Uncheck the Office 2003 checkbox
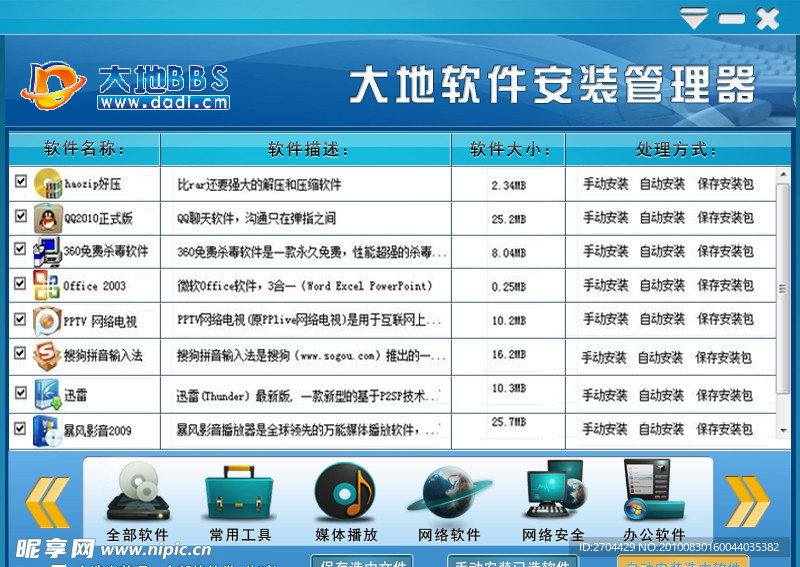The height and width of the screenshot is (567, 800). click(20, 283)
